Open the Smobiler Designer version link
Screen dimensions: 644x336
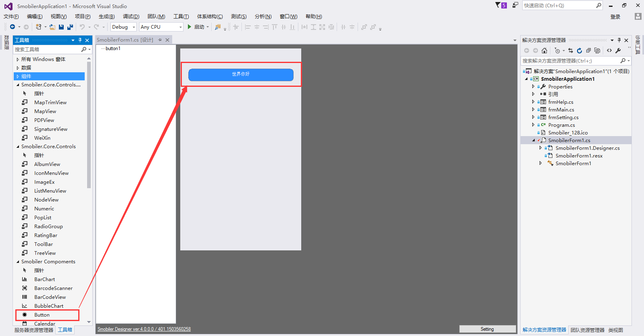(144, 329)
